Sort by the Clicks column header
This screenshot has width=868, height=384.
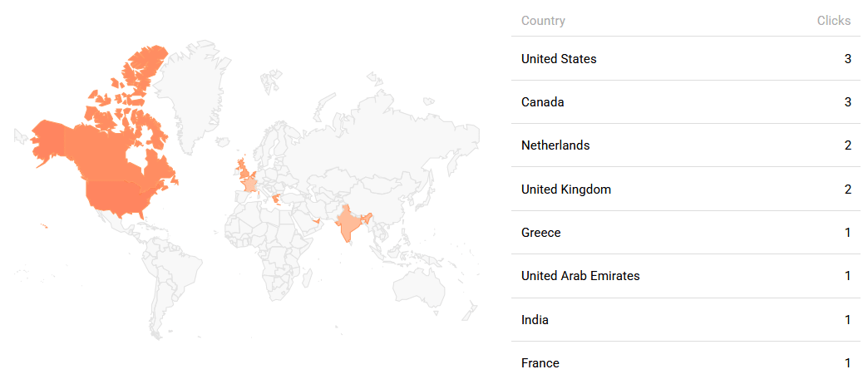(833, 21)
